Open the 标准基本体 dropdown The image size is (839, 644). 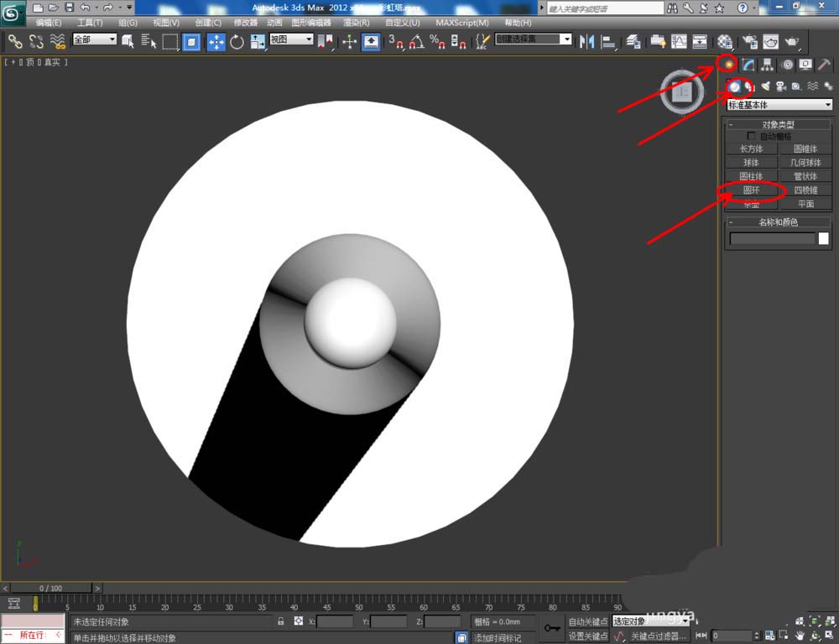coord(779,105)
